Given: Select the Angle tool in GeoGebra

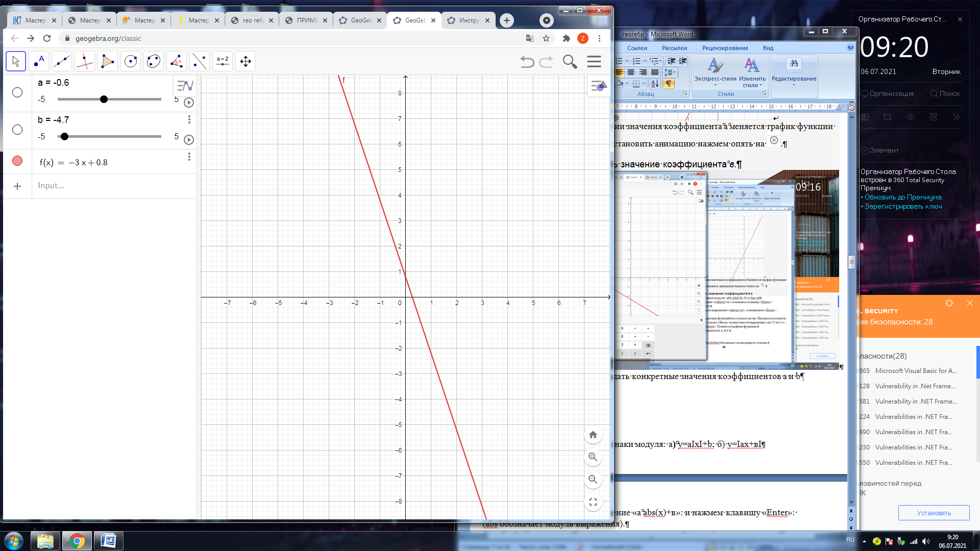Looking at the screenshot, I should click(177, 61).
